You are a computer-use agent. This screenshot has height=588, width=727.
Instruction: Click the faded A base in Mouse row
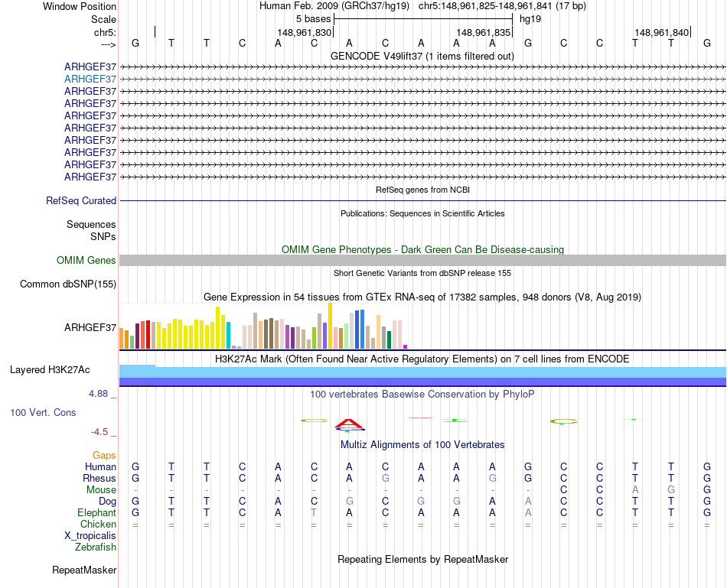click(x=634, y=490)
